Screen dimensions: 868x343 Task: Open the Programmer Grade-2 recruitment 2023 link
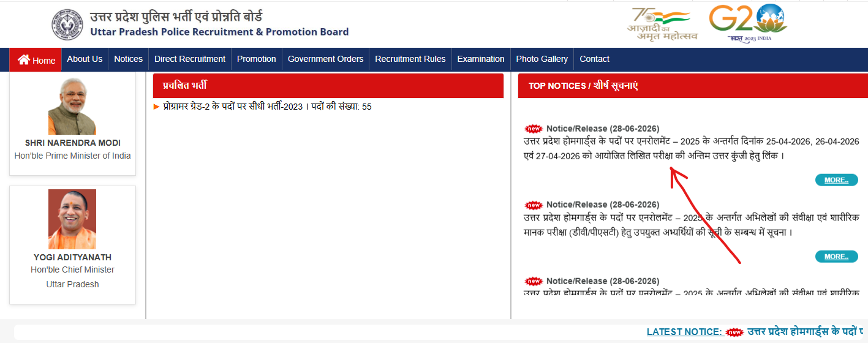267,107
